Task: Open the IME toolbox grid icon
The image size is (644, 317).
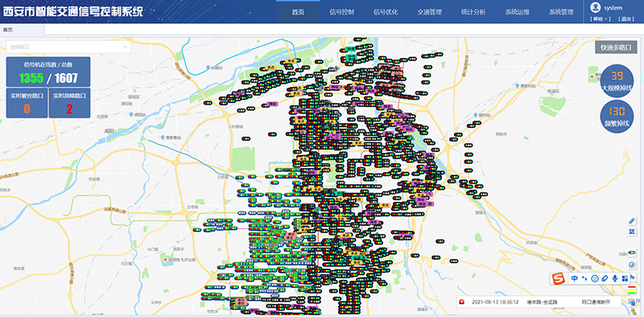Action: coord(625,278)
